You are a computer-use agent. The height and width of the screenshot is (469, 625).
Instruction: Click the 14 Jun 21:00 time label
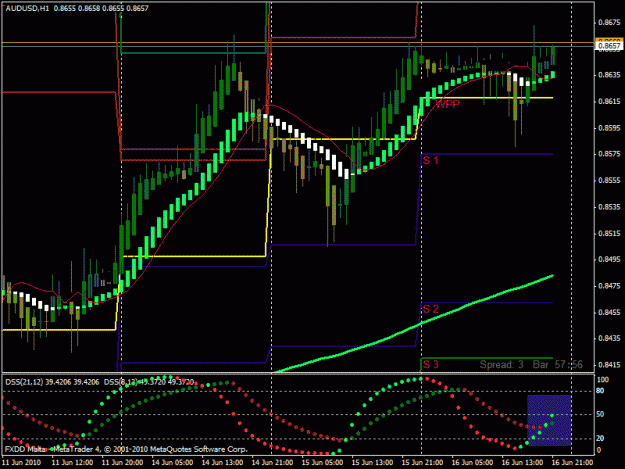[x=272, y=463]
